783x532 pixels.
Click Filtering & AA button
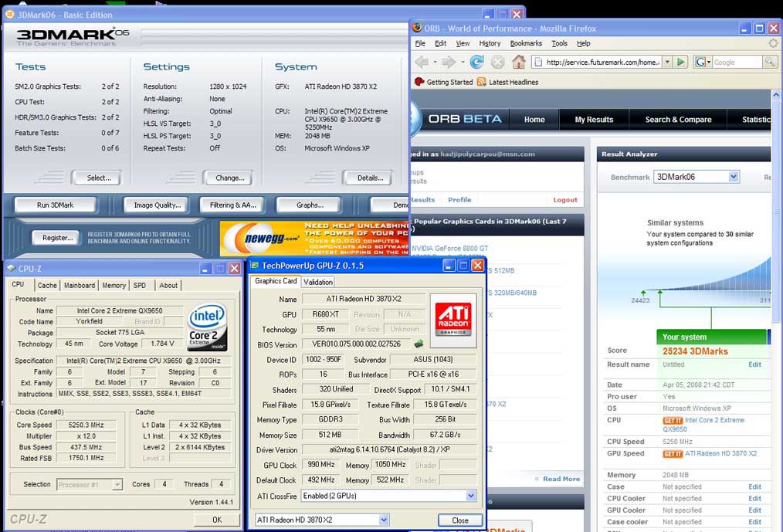pos(232,205)
